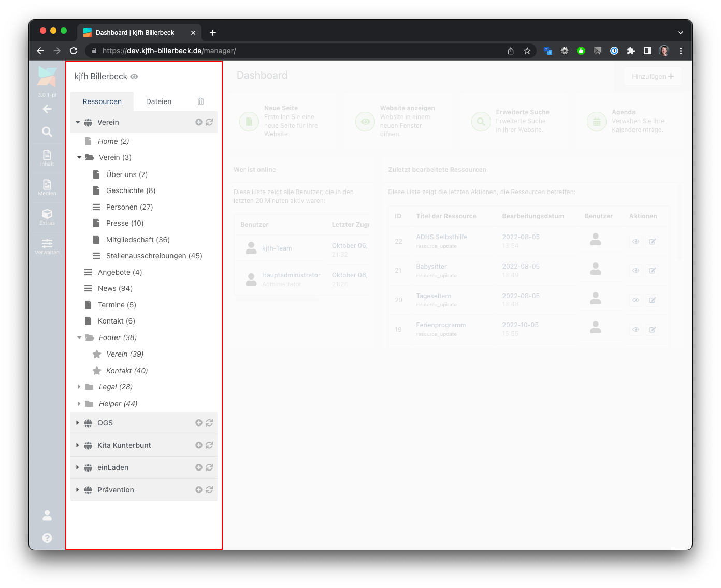
Task: Add a new resource to the OGS context
Action: click(x=198, y=423)
